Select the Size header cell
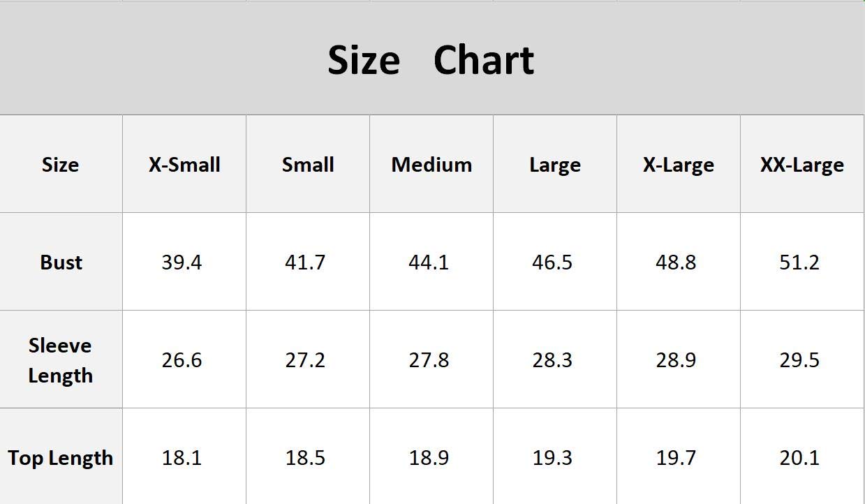This screenshot has width=865, height=504. tap(60, 165)
